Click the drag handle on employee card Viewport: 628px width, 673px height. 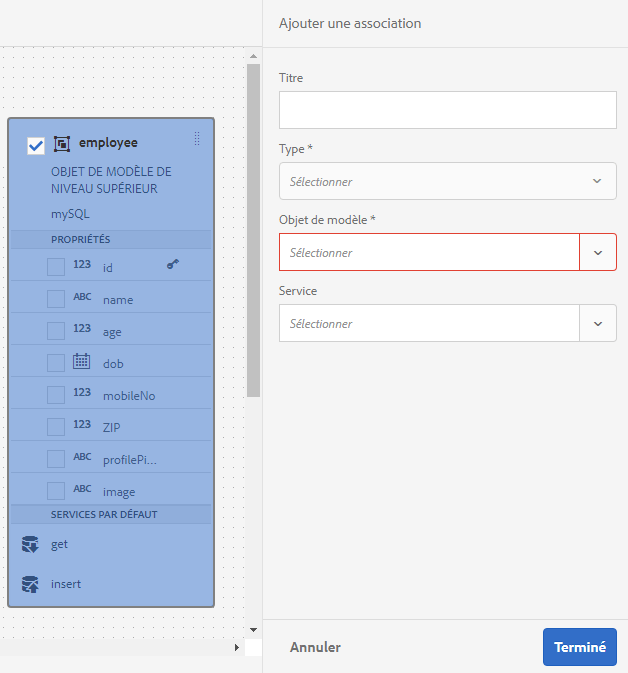click(197, 138)
